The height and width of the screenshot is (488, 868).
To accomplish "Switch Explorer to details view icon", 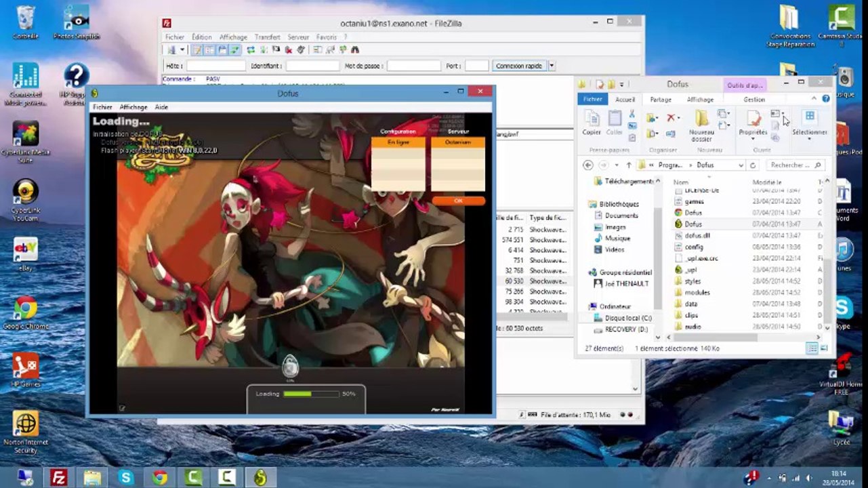I will tap(812, 348).
